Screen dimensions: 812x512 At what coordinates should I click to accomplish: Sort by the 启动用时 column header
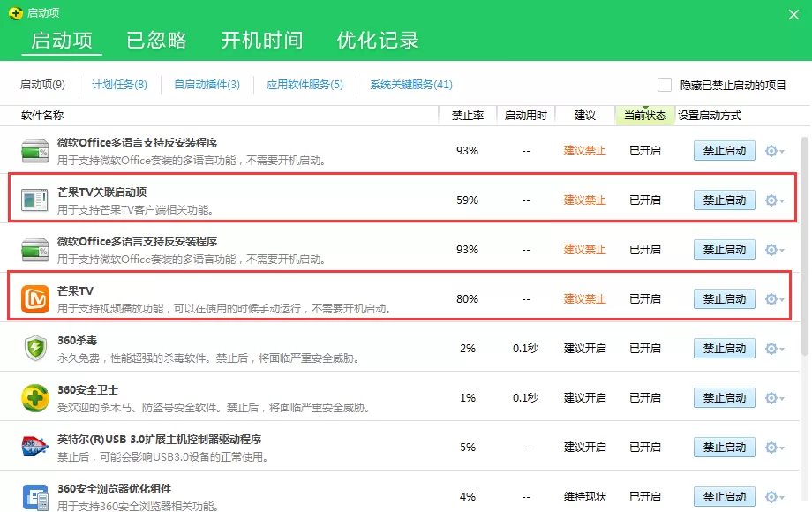click(526, 116)
